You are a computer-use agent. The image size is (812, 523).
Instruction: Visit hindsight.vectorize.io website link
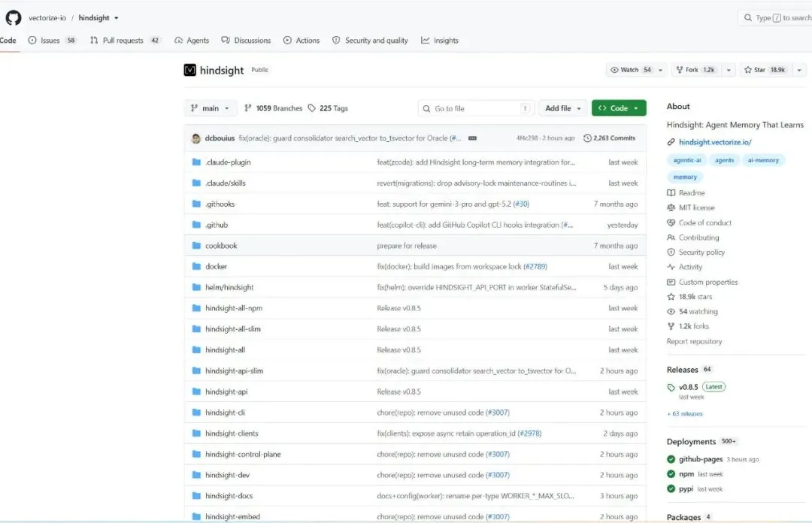tap(715, 142)
